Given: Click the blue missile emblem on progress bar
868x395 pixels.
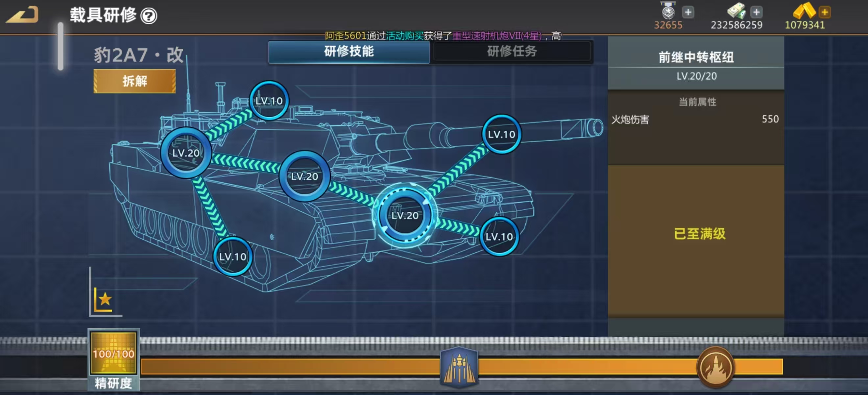Looking at the screenshot, I should coord(459,367).
